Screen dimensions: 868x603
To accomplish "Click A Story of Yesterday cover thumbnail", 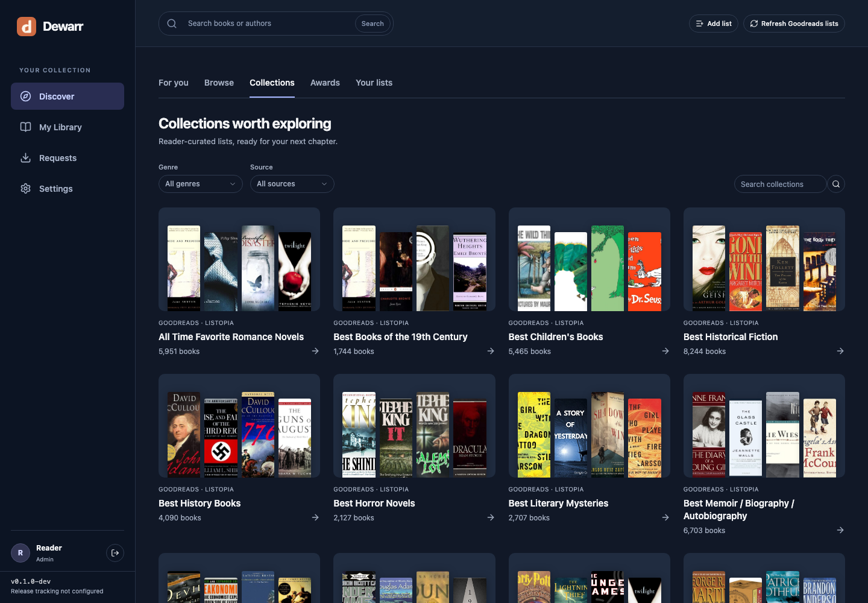I will point(571,438).
